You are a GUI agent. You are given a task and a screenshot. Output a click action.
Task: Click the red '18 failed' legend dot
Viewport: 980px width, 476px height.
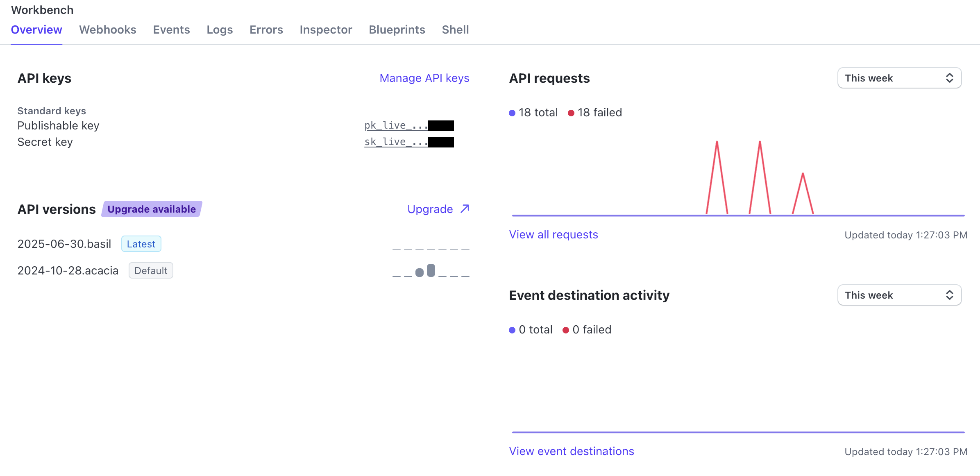(571, 113)
